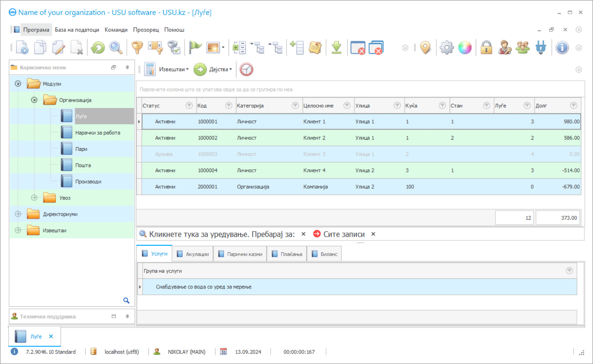Click the orange filter funnel icon

pos(137,48)
